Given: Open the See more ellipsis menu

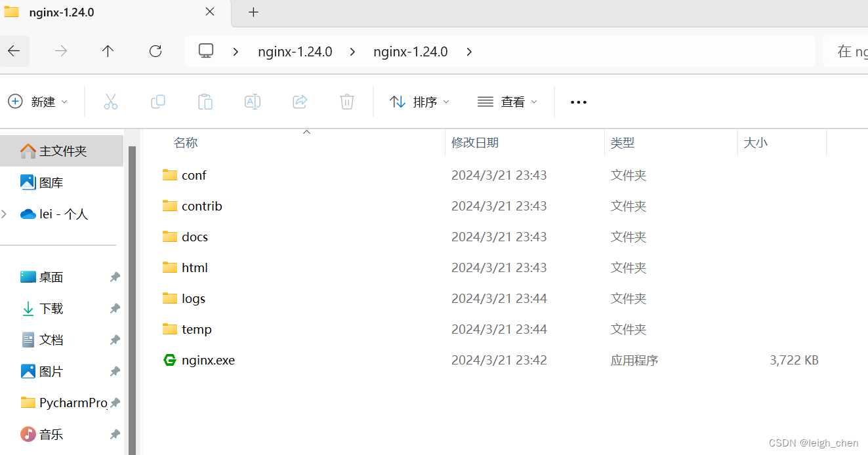Looking at the screenshot, I should click(579, 102).
